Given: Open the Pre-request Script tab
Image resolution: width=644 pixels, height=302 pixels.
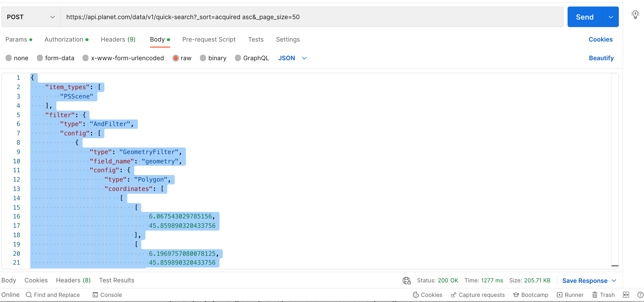Looking at the screenshot, I should pyautogui.click(x=209, y=40).
